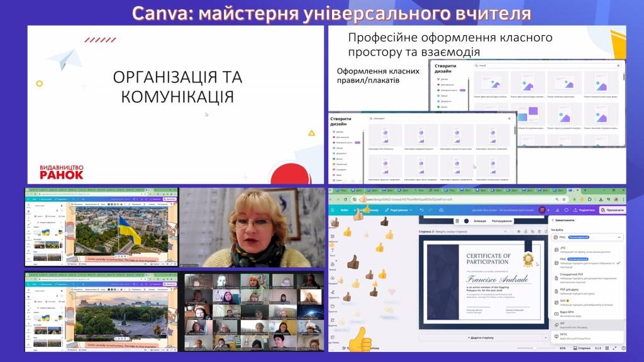Click the trash icon above certificate page
This screenshot has width=644, height=362.
coord(457,221)
